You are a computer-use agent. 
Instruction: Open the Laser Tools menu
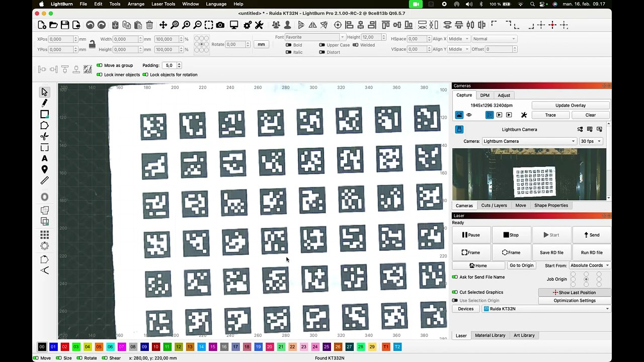[164, 4]
